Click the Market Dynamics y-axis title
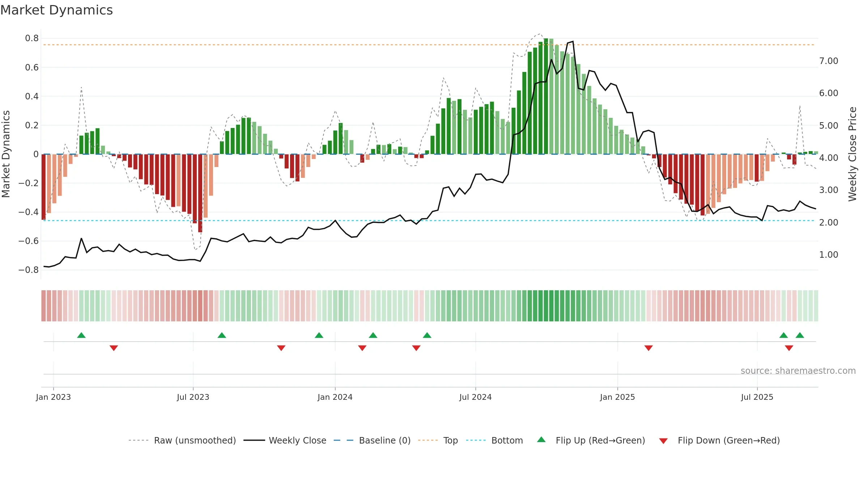868x488 pixels. tap(6, 154)
